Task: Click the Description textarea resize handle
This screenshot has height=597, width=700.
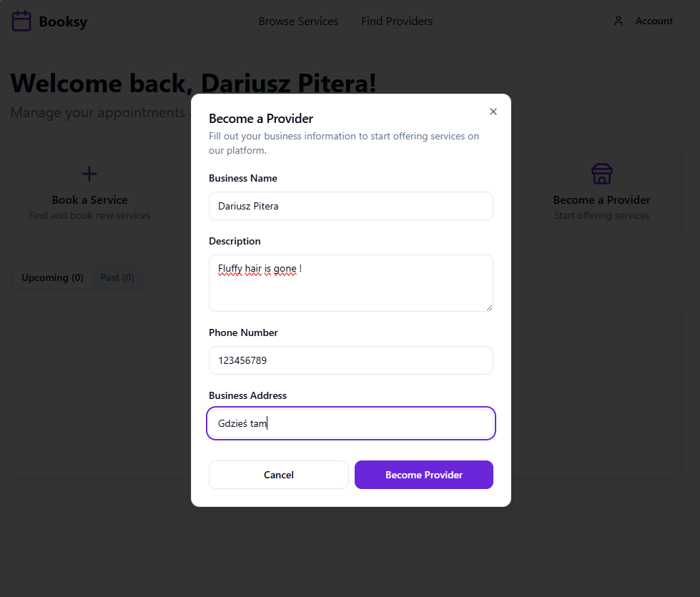Action: (489, 307)
